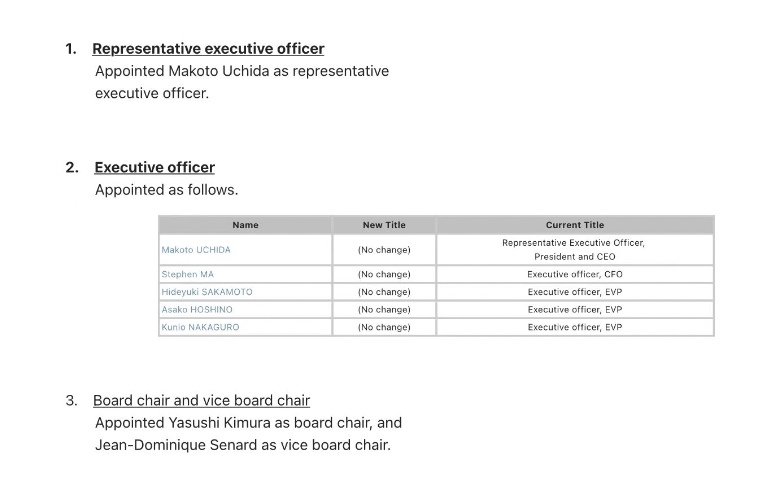Open "Board chair and vice board chair" heading
This screenshot has height=488, width=778.
201,400
